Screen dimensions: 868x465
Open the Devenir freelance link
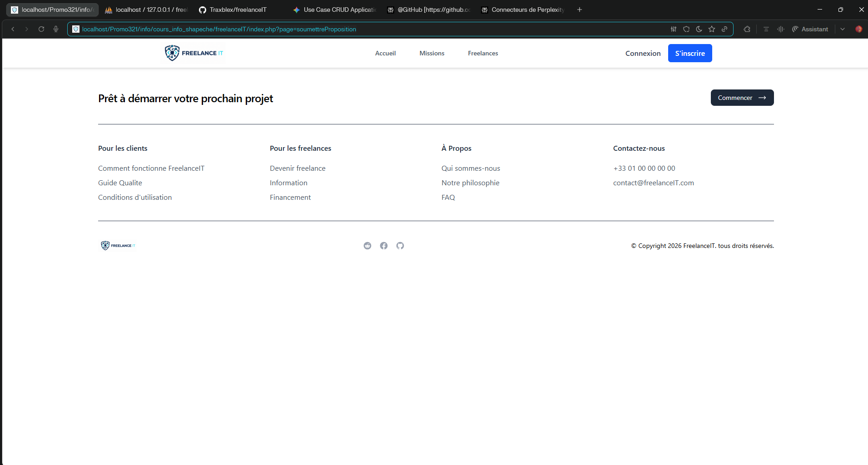pos(298,168)
